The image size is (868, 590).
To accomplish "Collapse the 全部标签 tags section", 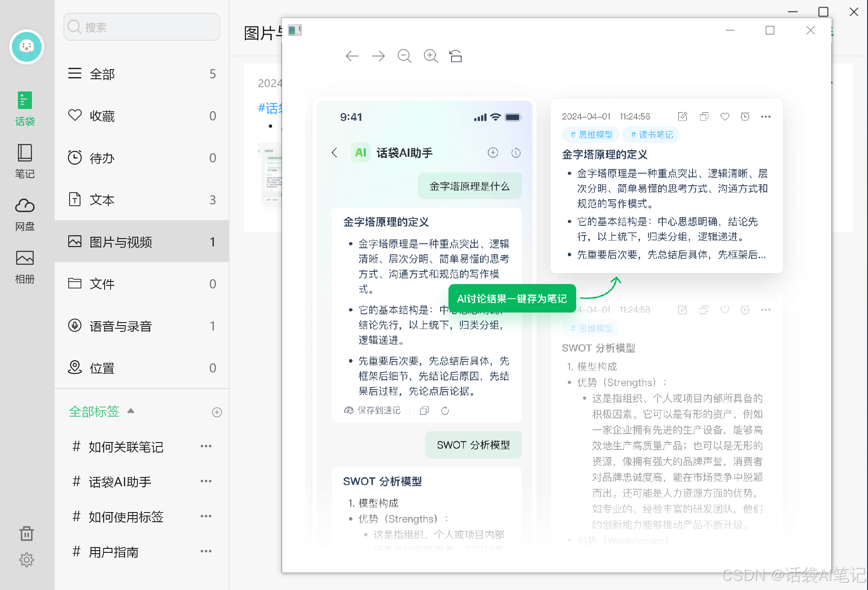I will 130,411.
